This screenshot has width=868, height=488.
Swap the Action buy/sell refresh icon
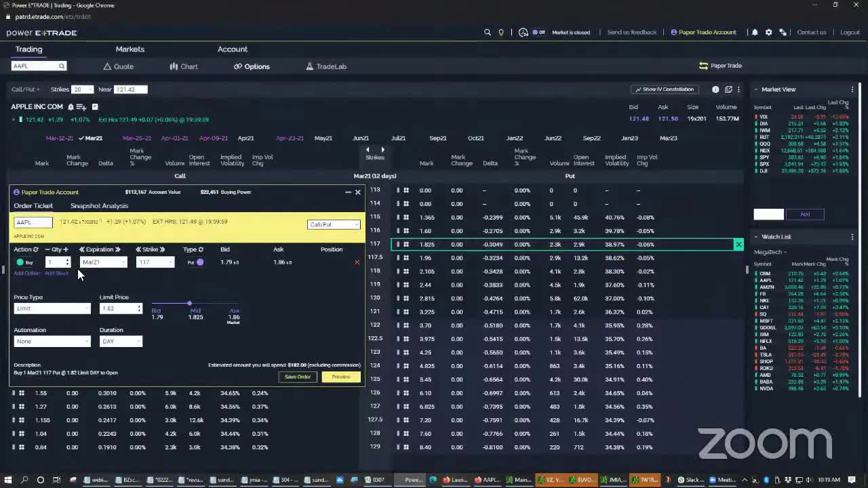35,249
